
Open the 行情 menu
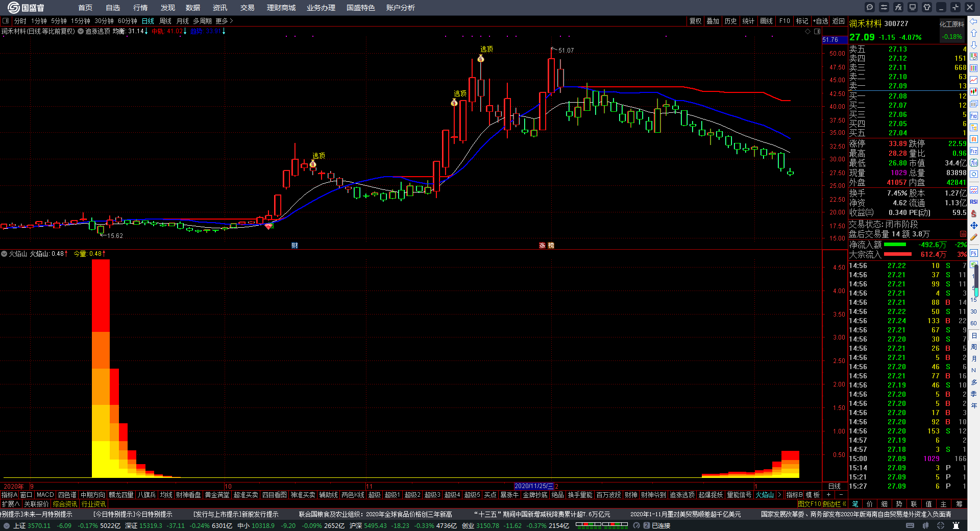pyautogui.click(x=140, y=8)
